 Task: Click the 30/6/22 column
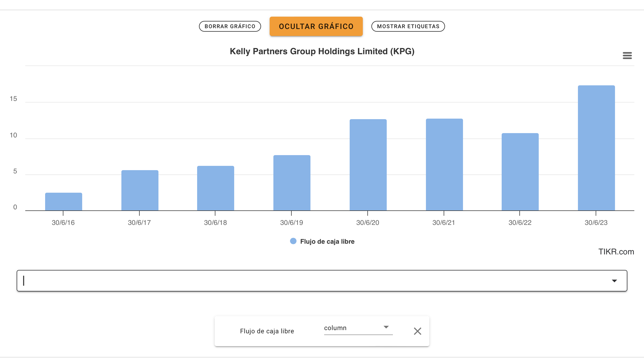coord(520,172)
